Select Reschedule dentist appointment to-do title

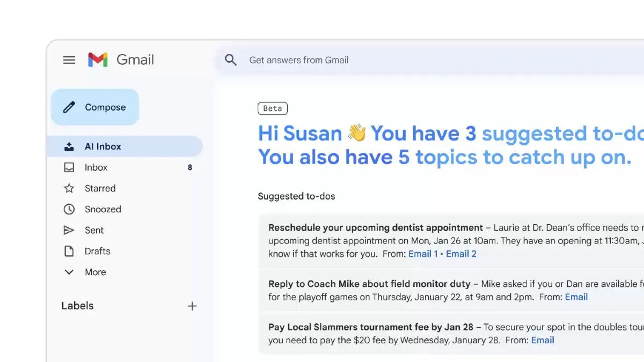[x=376, y=227]
